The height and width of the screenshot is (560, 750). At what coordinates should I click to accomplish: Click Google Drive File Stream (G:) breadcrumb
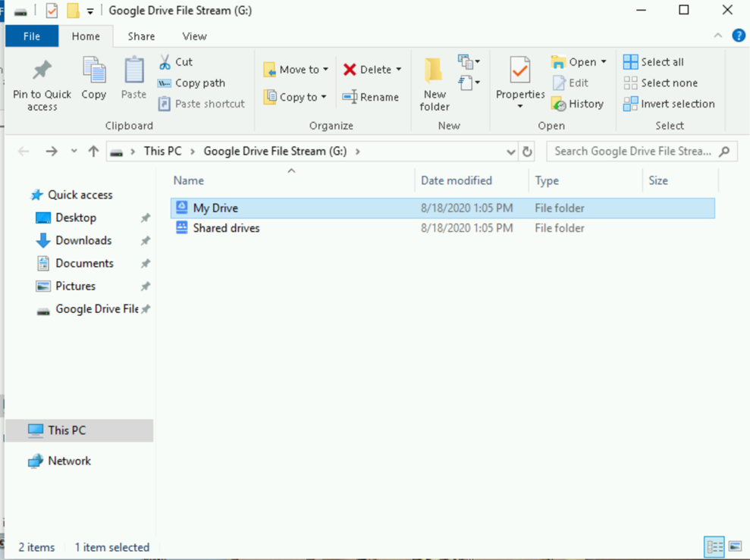275,152
